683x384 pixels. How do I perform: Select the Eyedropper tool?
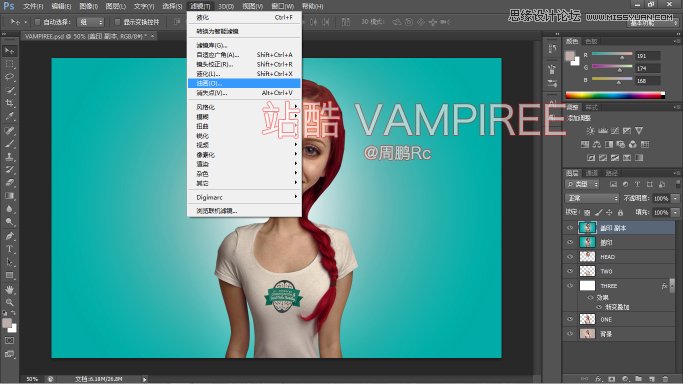(x=9, y=116)
